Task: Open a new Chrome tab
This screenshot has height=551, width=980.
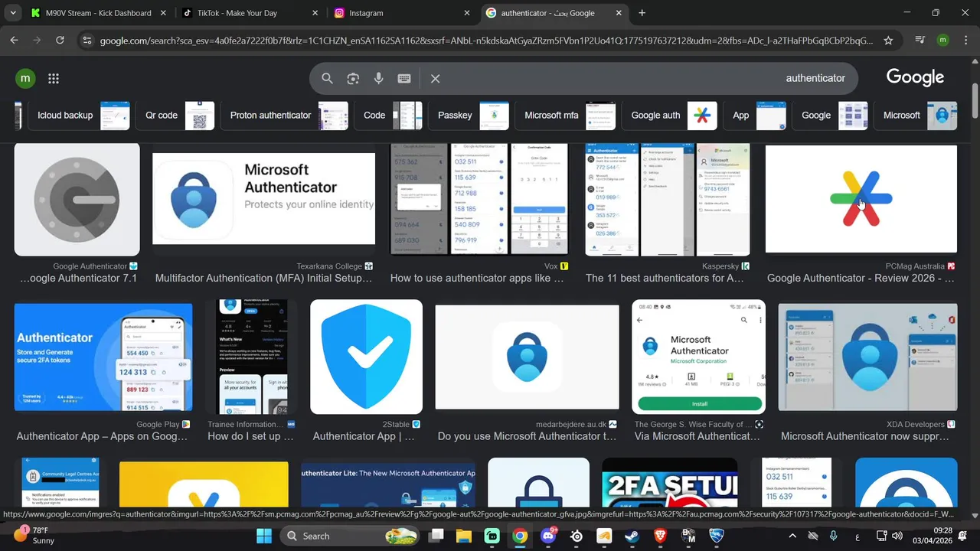Action: 642,13
